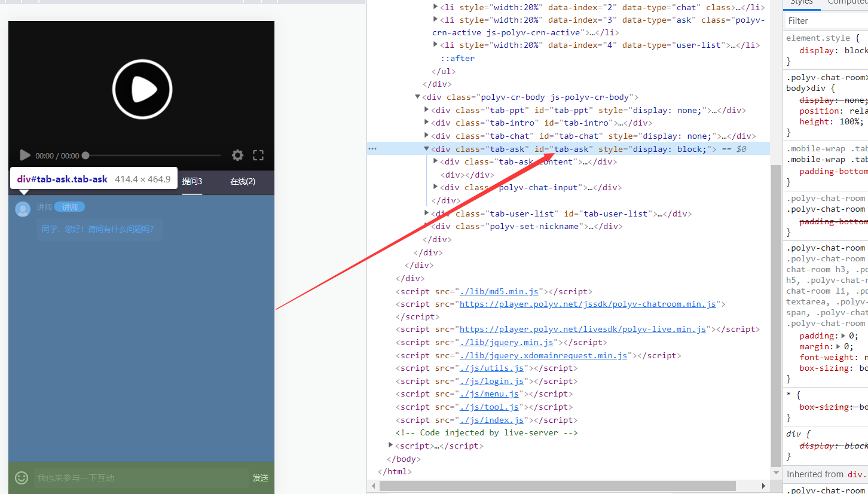Open the ./js/menu.js script link
Viewport: 868px width, 494px height.
[x=489, y=394]
